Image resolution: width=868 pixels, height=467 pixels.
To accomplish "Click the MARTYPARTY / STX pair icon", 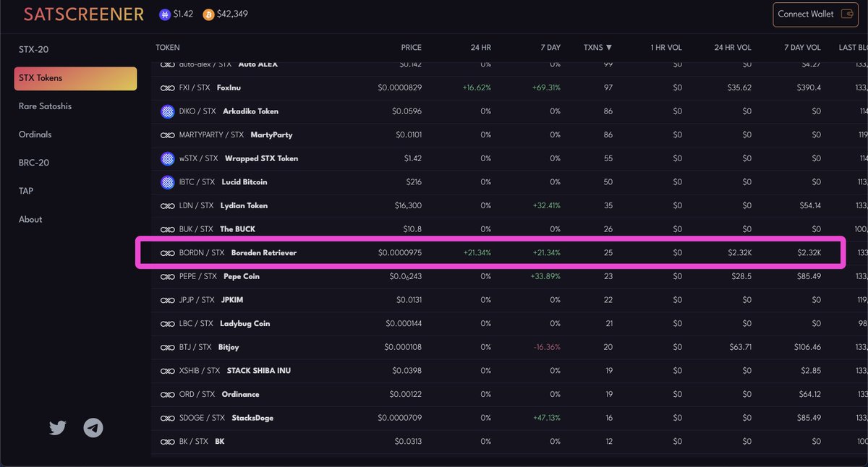I will pos(167,135).
